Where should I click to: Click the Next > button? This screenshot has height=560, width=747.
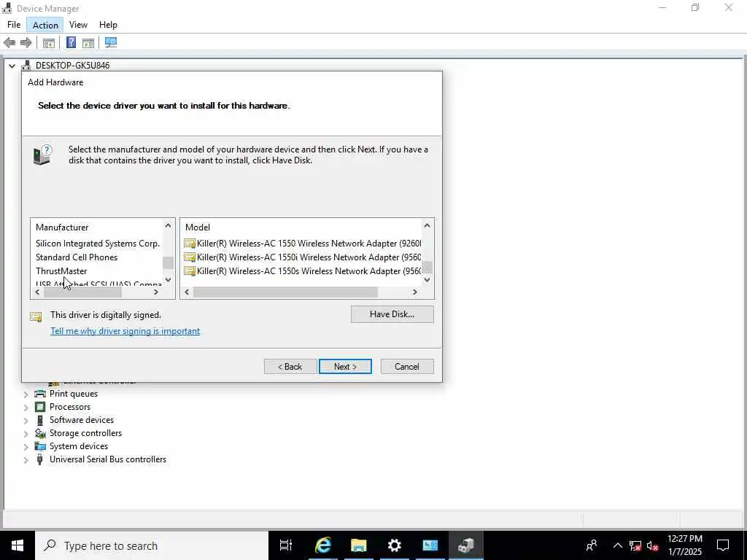pyautogui.click(x=345, y=367)
